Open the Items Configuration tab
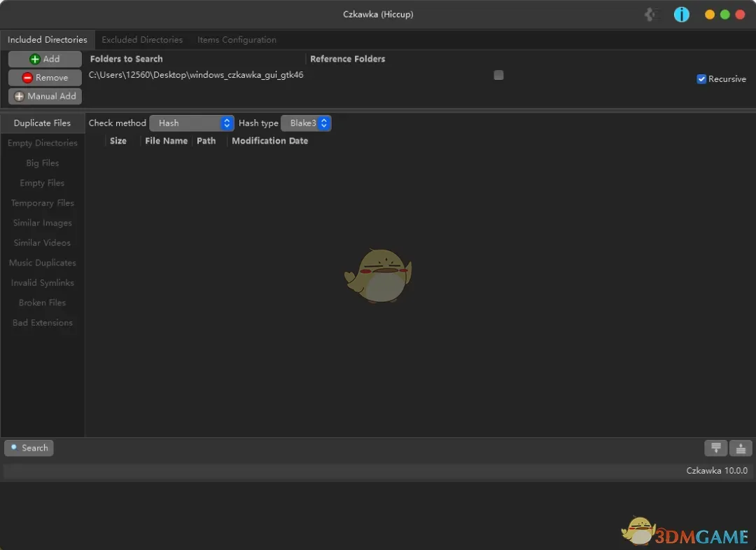756x550 pixels. [x=237, y=40]
